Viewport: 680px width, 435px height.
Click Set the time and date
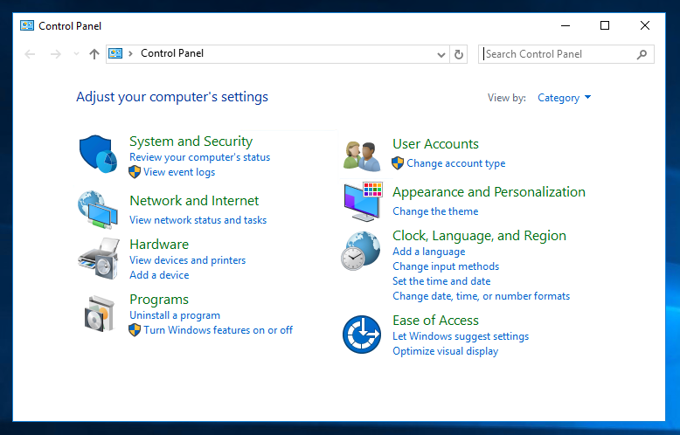[441, 281]
